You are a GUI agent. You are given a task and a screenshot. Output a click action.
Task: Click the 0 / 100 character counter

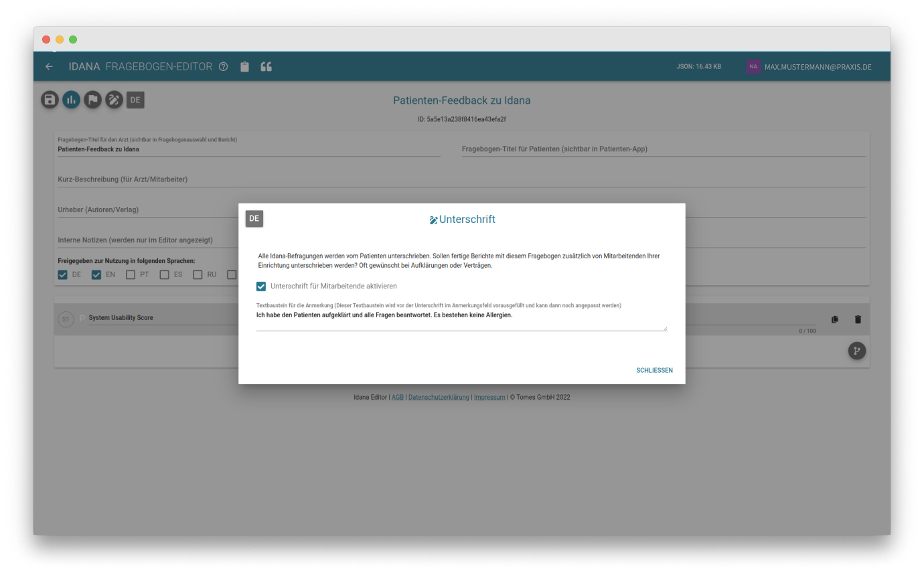[807, 331]
